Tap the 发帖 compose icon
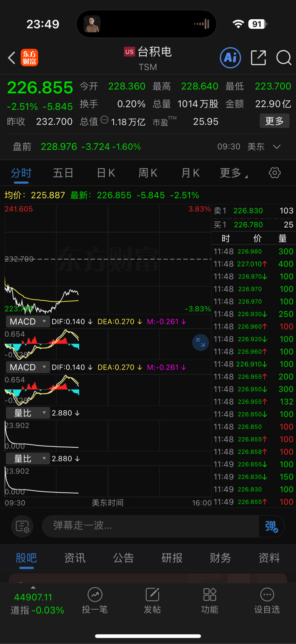Viewport: 296px width, 644px height. [x=152, y=600]
